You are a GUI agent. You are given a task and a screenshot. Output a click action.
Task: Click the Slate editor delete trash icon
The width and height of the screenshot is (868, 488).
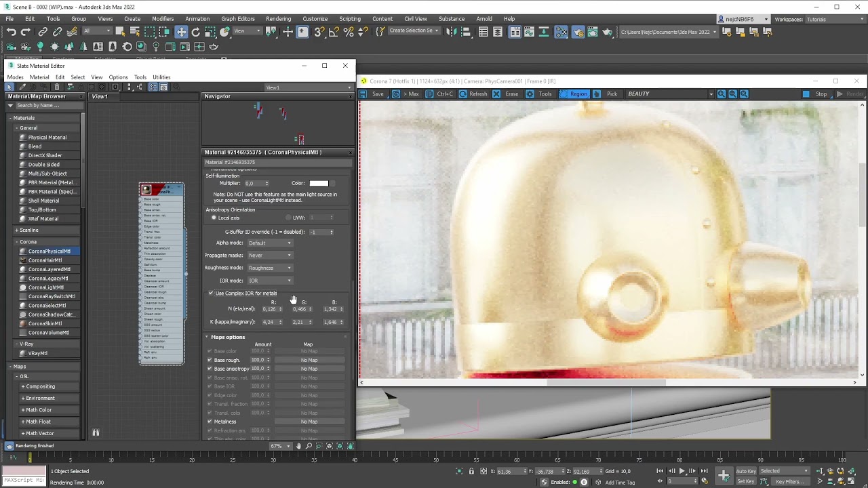[57, 87]
